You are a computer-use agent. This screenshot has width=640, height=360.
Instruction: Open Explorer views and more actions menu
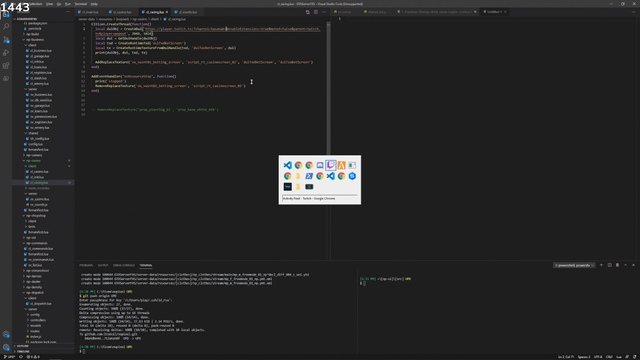(68, 12)
